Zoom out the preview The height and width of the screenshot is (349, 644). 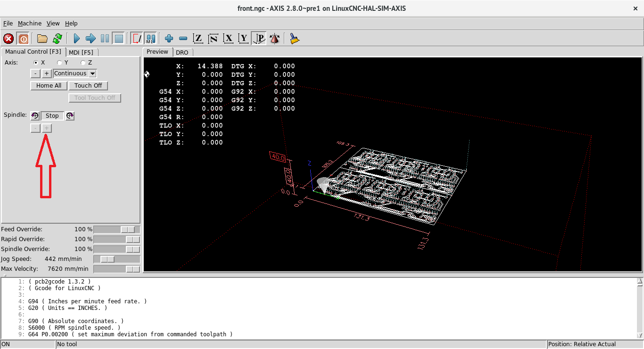[183, 39]
